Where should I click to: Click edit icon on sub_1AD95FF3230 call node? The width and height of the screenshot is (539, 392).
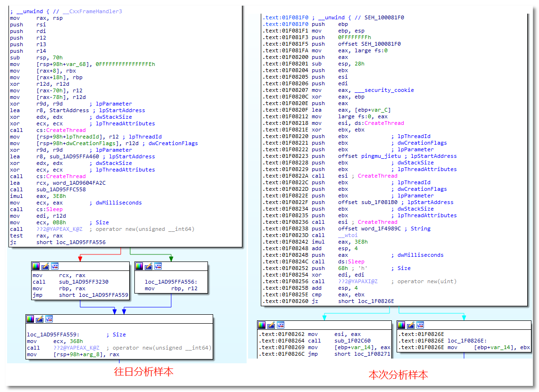coord(45,267)
